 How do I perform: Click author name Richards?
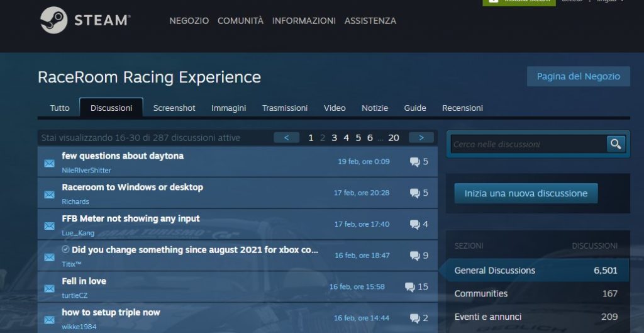pos(75,201)
